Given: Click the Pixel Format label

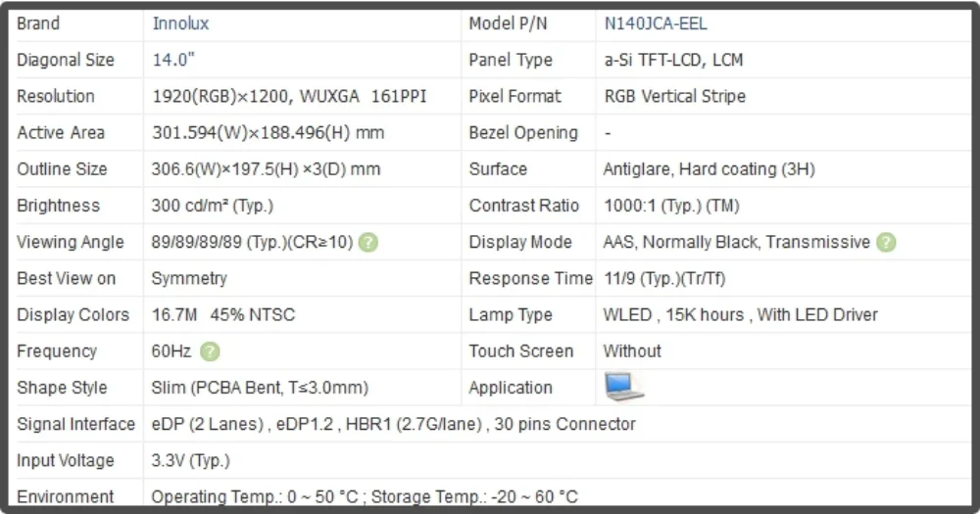Looking at the screenshot, I should pos(515,96).
